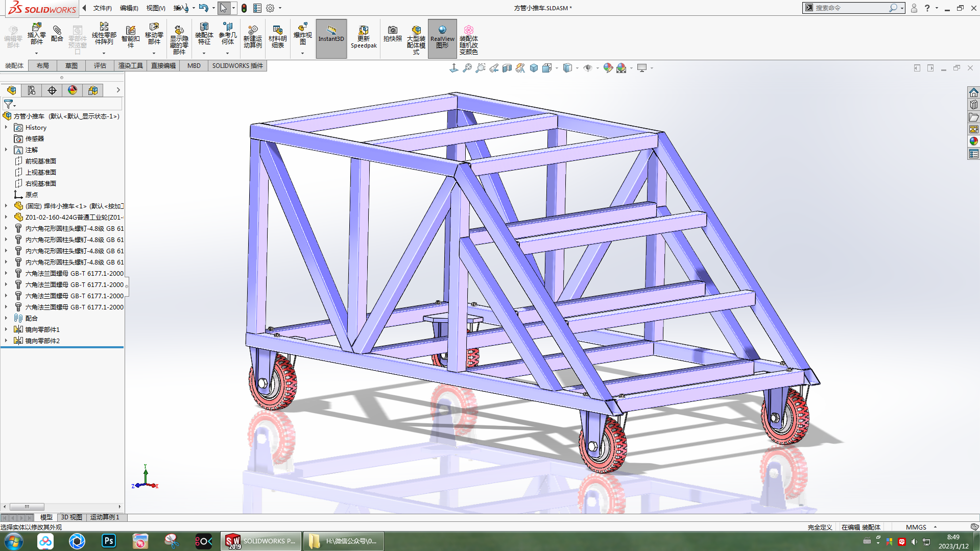Switch to 直接编辑 tab

pyautogui.click(x=163, y=66)
